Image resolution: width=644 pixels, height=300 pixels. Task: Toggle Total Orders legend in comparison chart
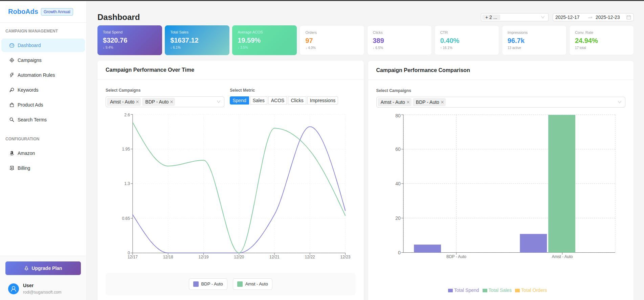click(531, 290)
